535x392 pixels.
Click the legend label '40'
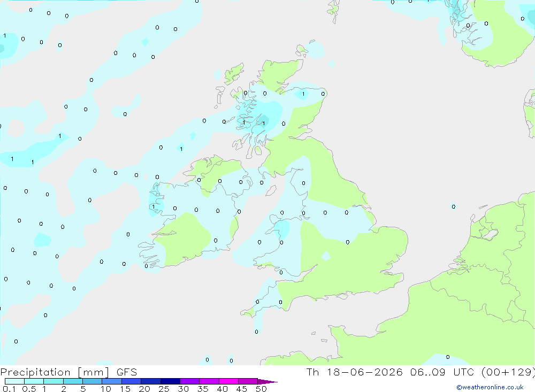pyautogui.click(x=222, y=389)
